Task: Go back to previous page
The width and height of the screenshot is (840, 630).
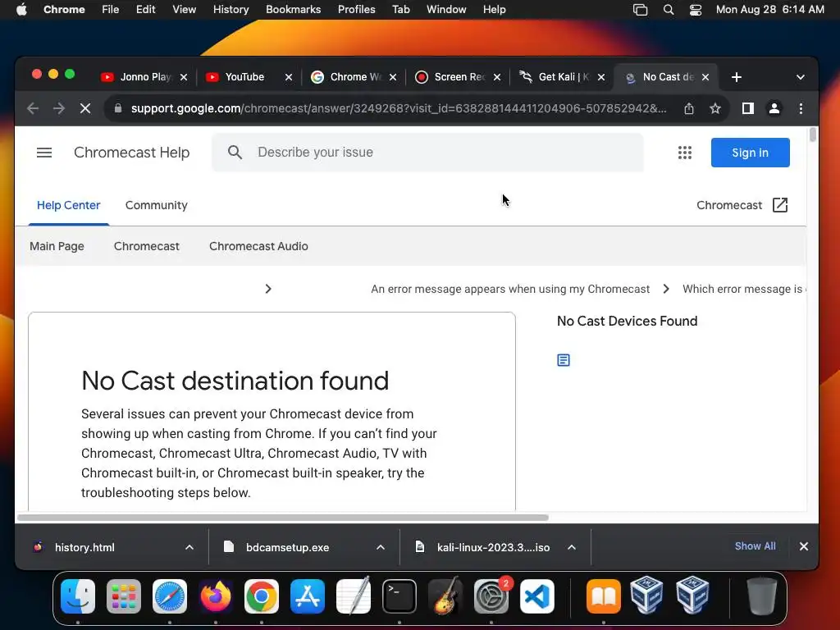Action: pos(33,109)
